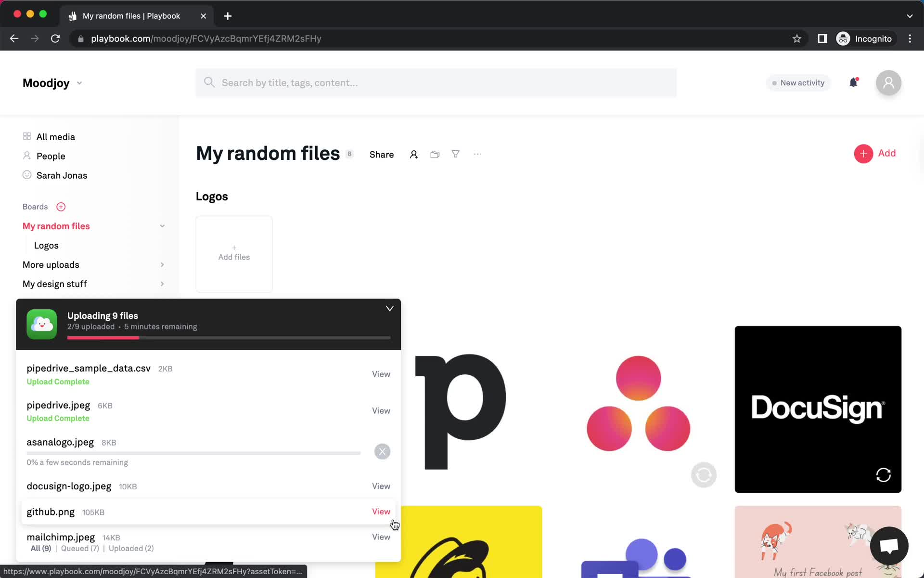Toggle visibility of My random files board
This screenshot has width=924, height=578.
tap(161, 226)
